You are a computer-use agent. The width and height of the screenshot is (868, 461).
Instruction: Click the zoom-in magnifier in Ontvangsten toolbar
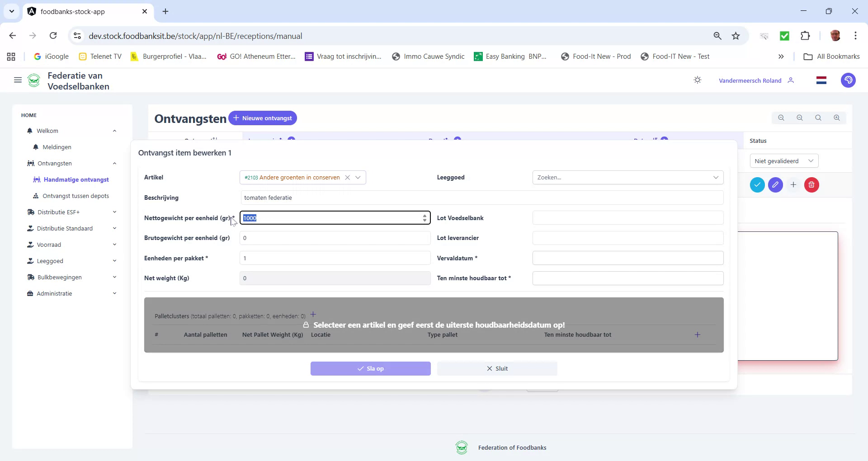pyautogui.click(x=836, y=118)
